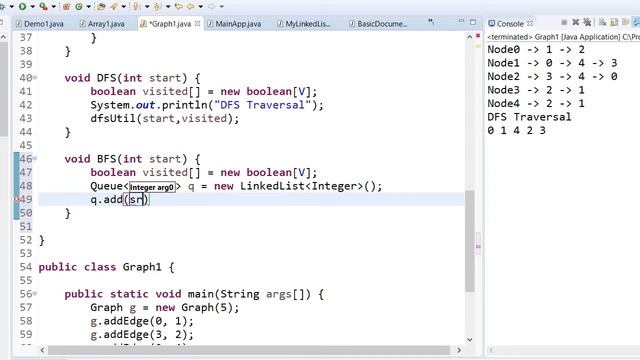Open the Forward history dropdown arrow
The height and width of the screenshot is (360, 640).
pyautogui.click(x=222, y=7)
